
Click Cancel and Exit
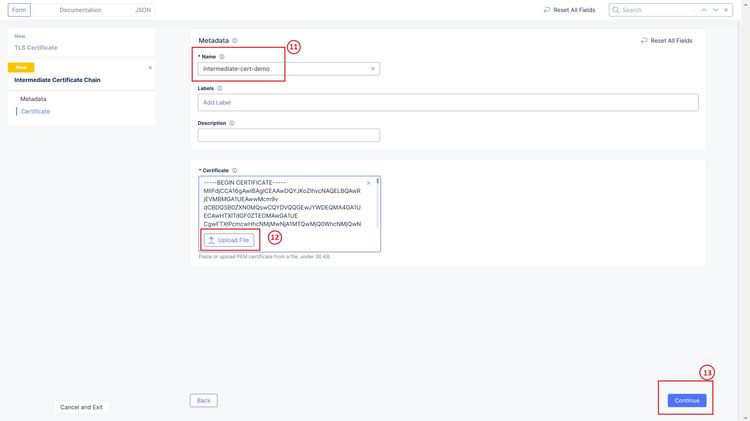[x=81, y=407]
